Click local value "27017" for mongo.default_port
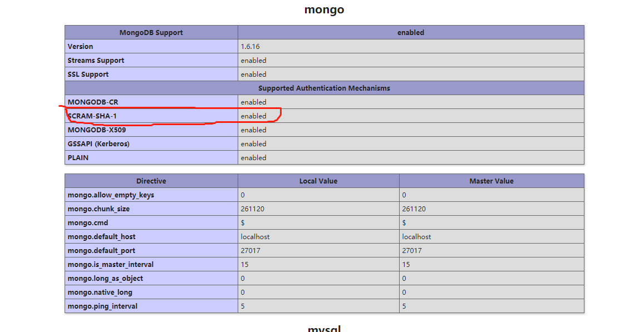Screen dimensions: 644x332 click(x=250, y=251)
